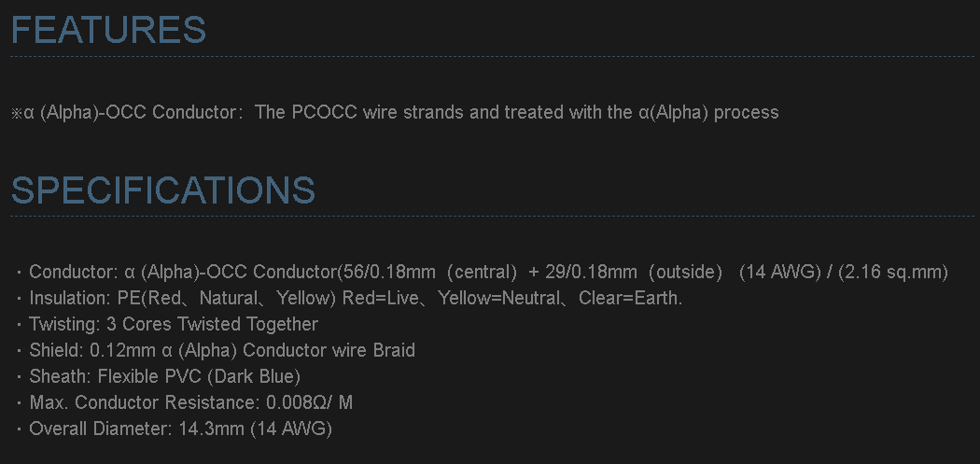
Task: Click the '0.008Ω/ M' resistance value
Action: point(310,403)
